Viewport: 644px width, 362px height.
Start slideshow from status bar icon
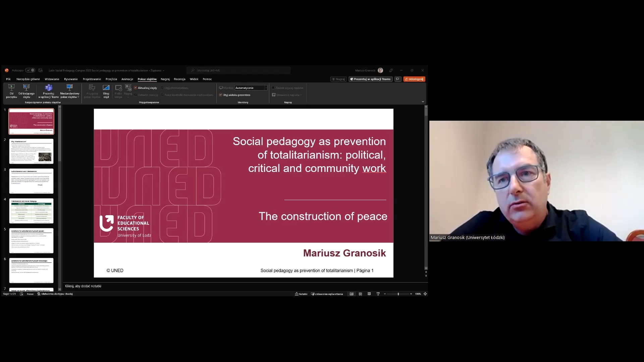[378, 294]
